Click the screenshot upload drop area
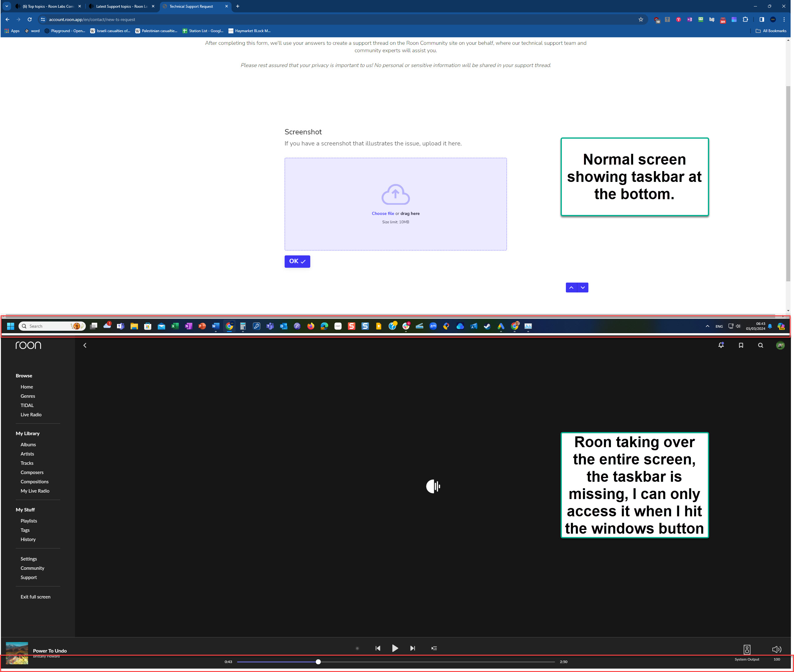The height and width of the screenshot is (672, 794). click(395, 204)
